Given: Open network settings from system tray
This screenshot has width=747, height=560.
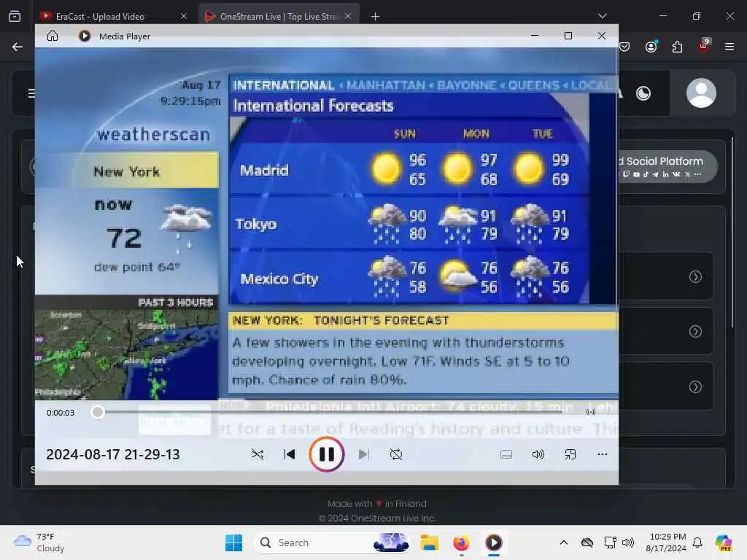Looking at the screenshot, I should click(x=610, y=542).
